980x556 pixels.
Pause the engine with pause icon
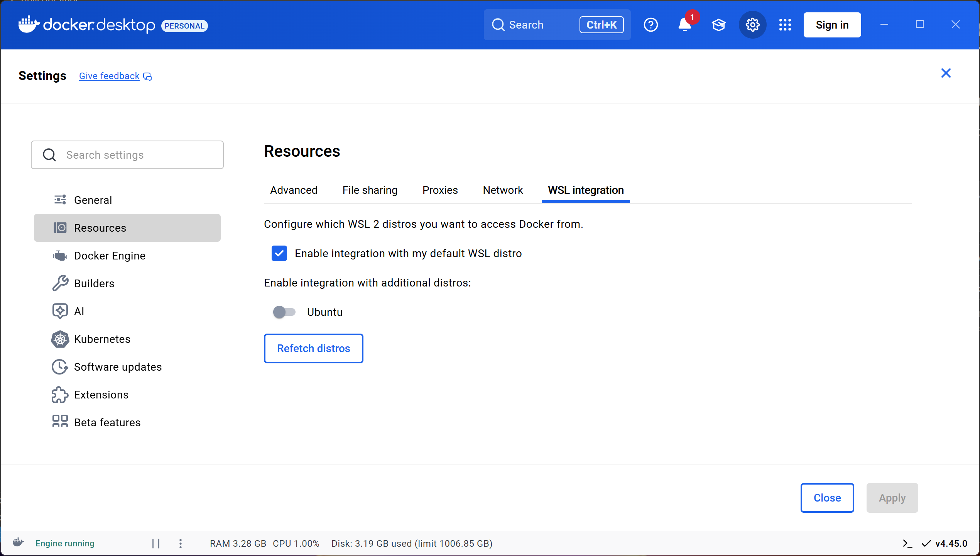(x=156, y=544)
